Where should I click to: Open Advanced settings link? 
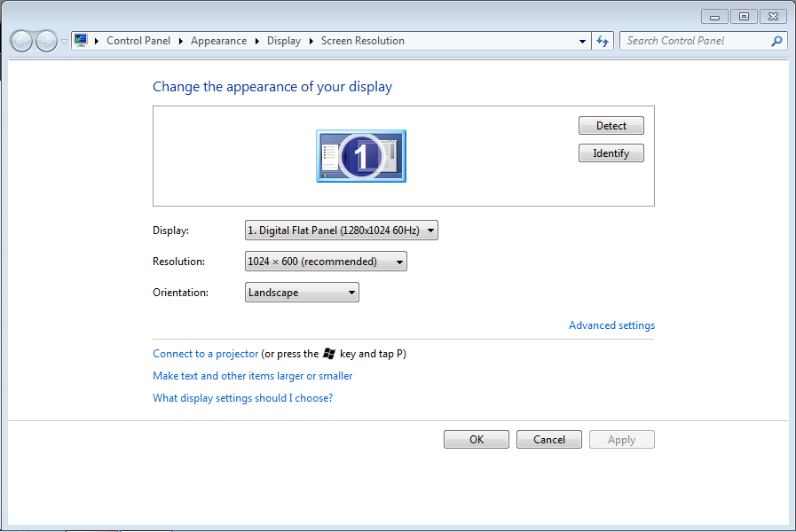611,325
